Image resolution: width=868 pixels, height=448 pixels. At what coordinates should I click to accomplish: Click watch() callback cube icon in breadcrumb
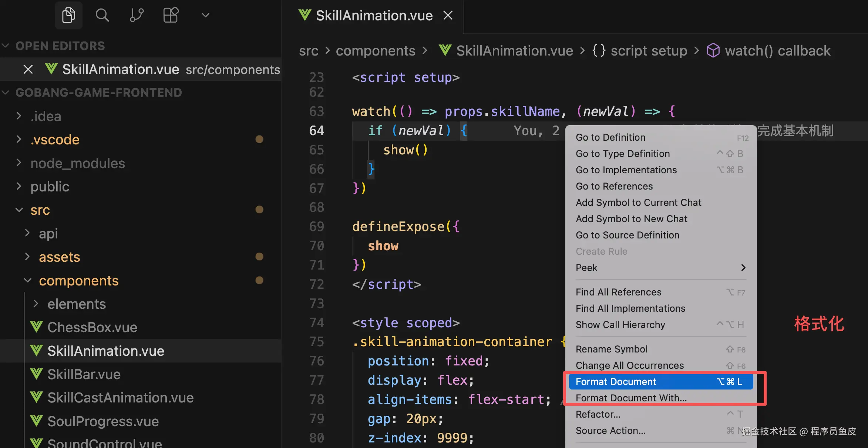click(x=713, y=51)
